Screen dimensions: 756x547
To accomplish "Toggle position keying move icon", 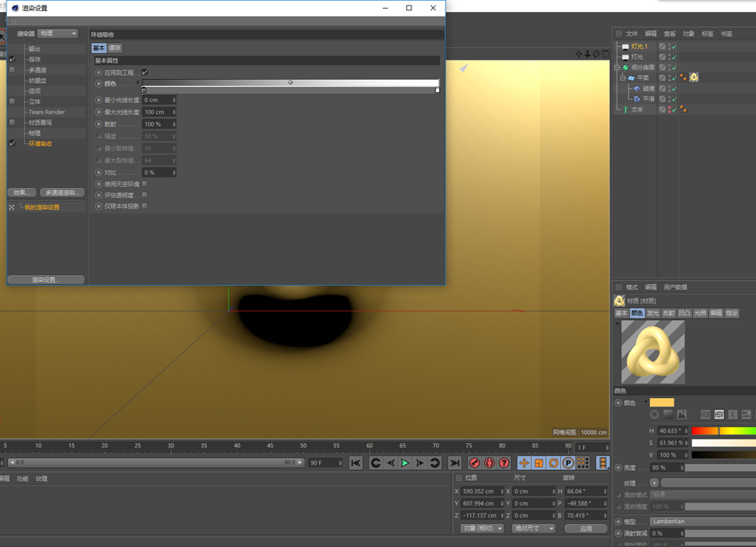I will (524, 463).
